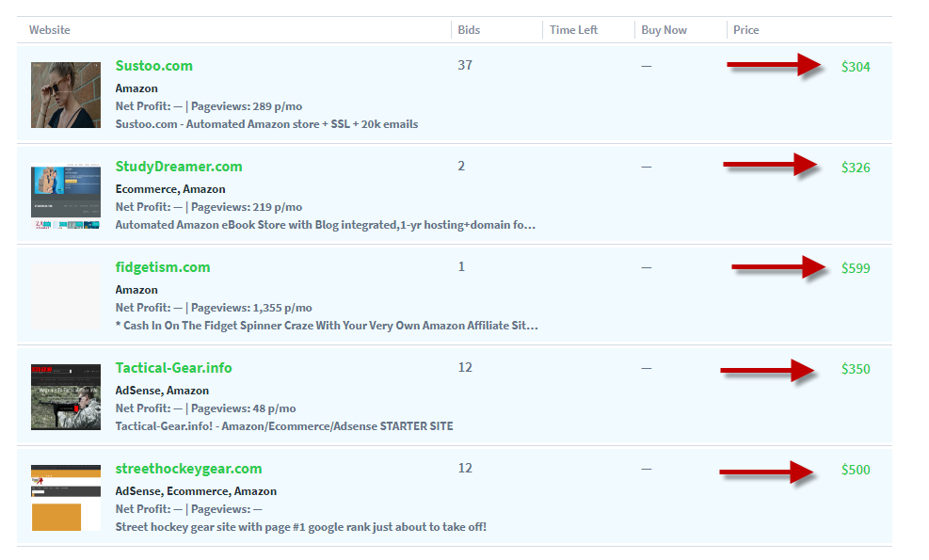Open the Tactical-Gear.info listing link

173,368
